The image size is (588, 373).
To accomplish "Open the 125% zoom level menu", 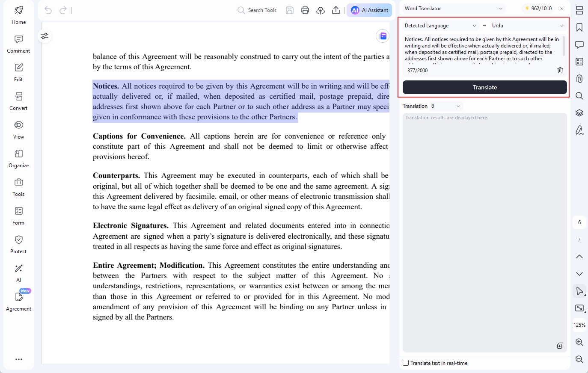I will coord(579,325).
